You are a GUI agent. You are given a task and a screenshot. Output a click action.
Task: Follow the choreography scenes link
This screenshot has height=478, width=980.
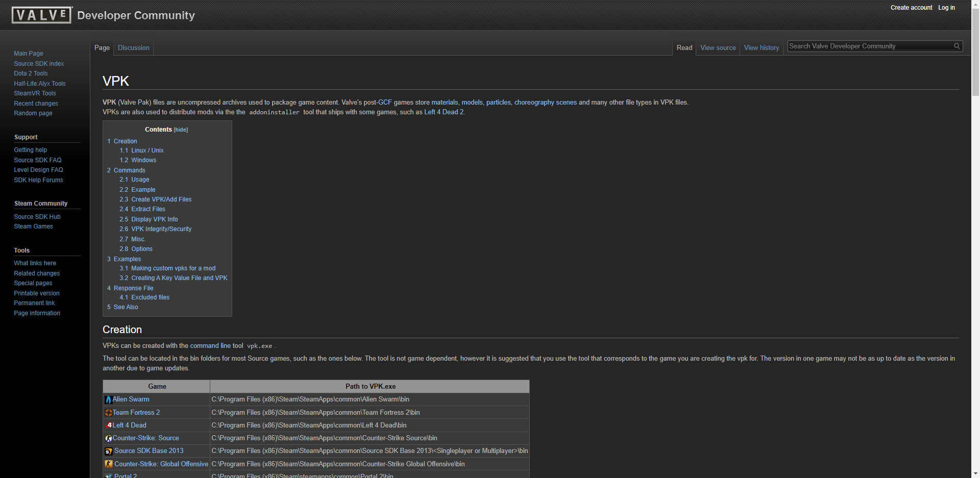click(545, 103)
